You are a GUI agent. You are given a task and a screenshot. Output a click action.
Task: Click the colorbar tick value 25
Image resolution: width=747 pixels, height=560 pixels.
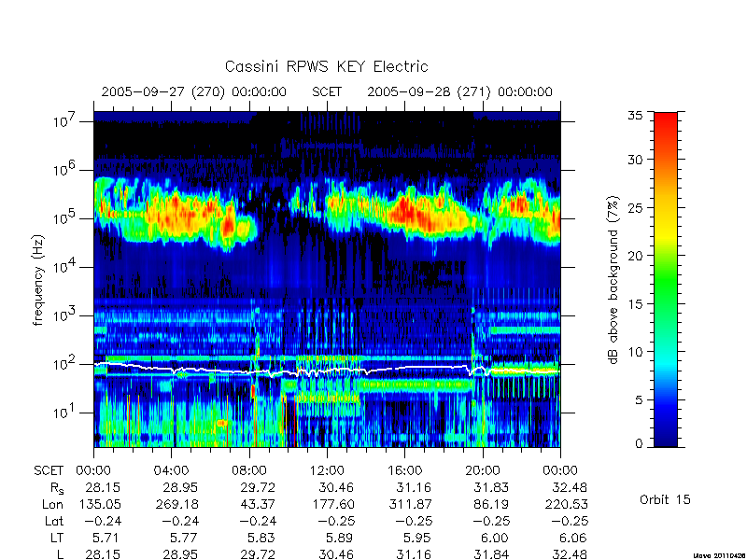pos(635,207)
